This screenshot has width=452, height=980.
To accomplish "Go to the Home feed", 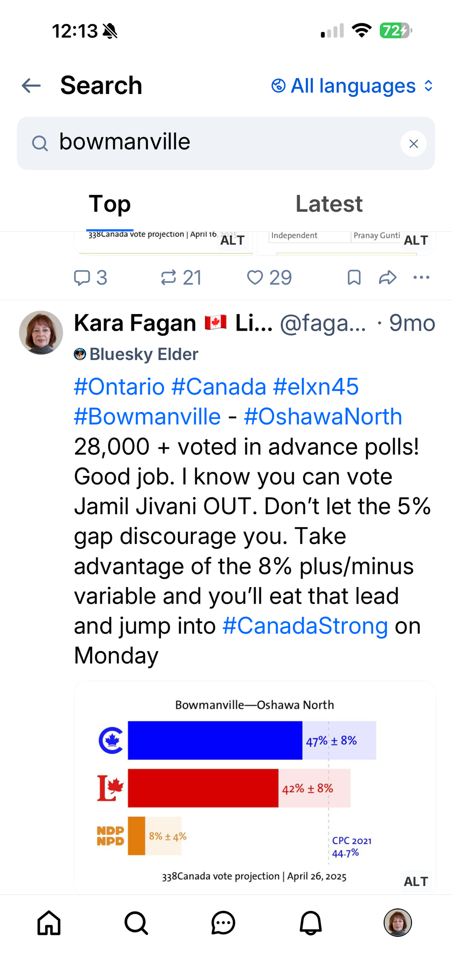I will click(x=49, y=923).
